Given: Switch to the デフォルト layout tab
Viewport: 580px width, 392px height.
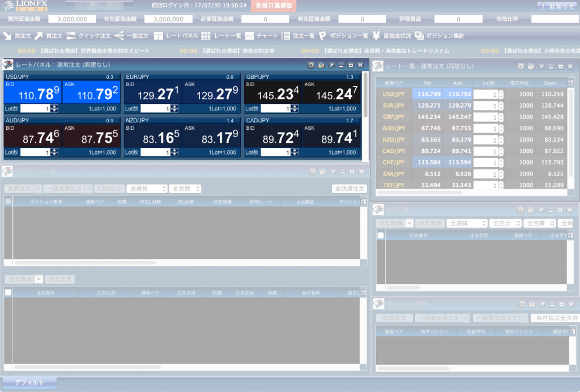Looking at the screenshot, I should tap(29, 382).
